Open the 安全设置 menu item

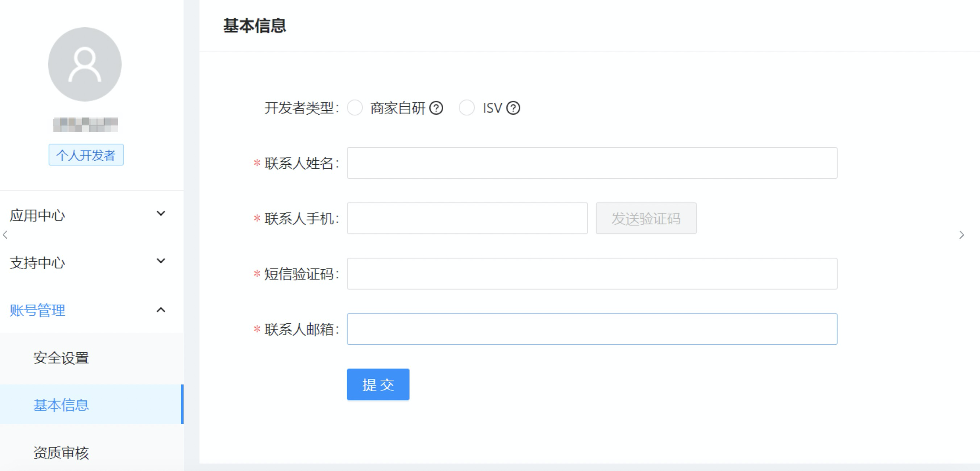[x=61, y=358]
